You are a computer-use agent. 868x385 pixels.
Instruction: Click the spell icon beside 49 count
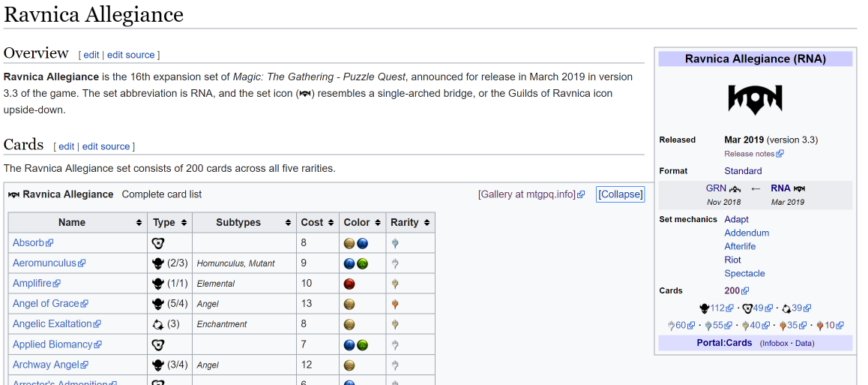coord(747,308)
